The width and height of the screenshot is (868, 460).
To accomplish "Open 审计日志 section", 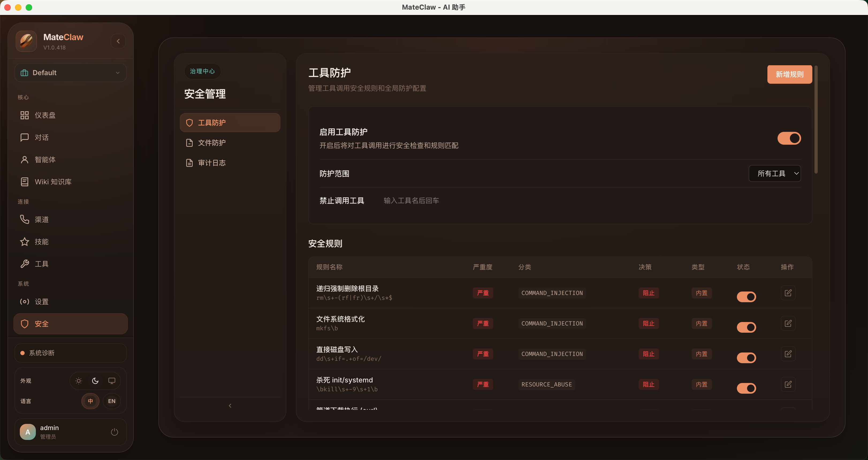I will pos(212,163).
